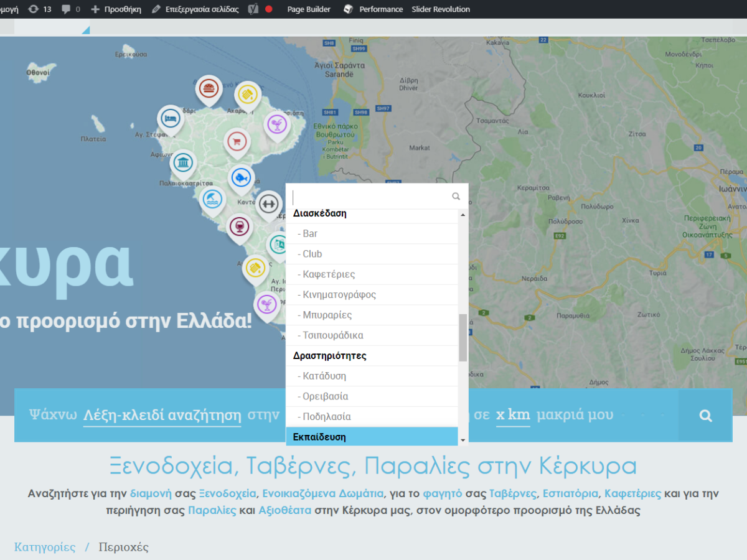Screen dimensions: 747x560
Task: Open the Ξενοδοχεία link
Action: coord(227,493)
